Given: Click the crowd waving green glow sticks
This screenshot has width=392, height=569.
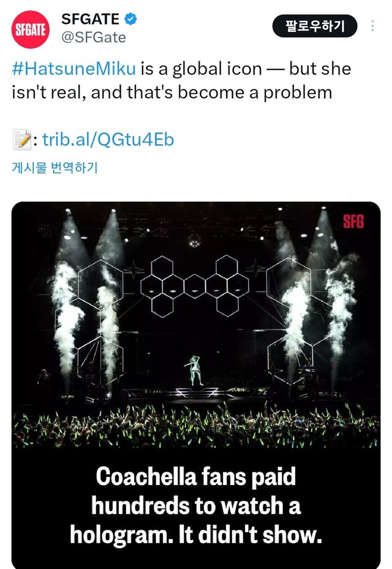Looking at the screenshot, I should (x=196, y=423).
